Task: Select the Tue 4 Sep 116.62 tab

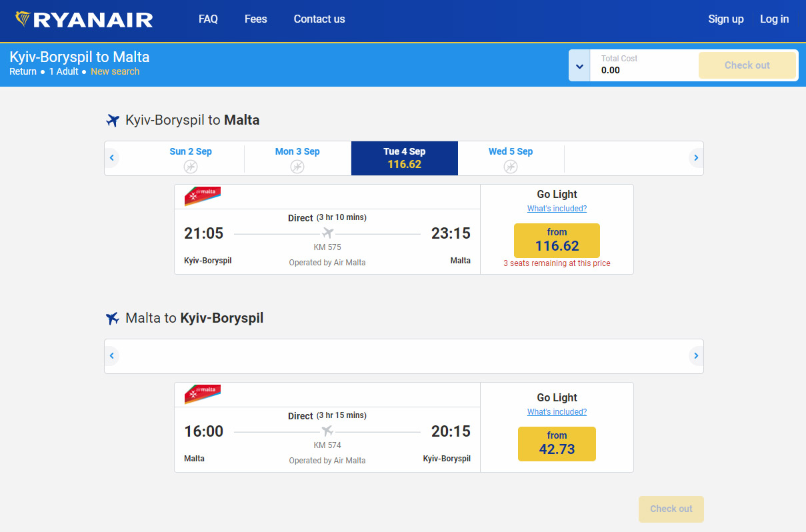Action: point(405,159)
